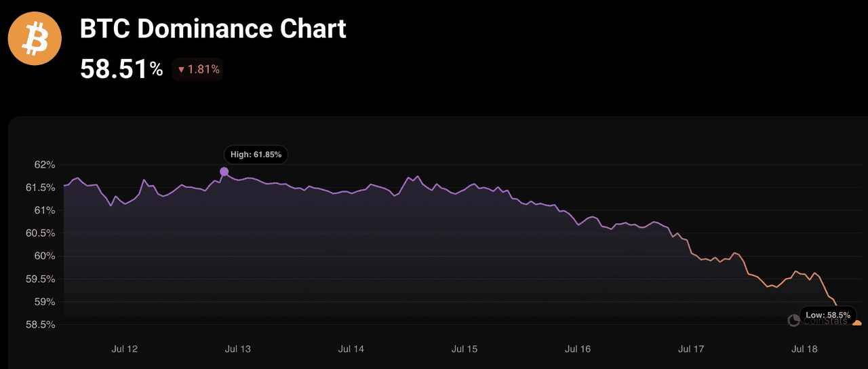Image resolution: width=868 pixels, height=369 pixels.
Task: Click the 'BTC Dominance Chart' title
Action: coord(213,29)
